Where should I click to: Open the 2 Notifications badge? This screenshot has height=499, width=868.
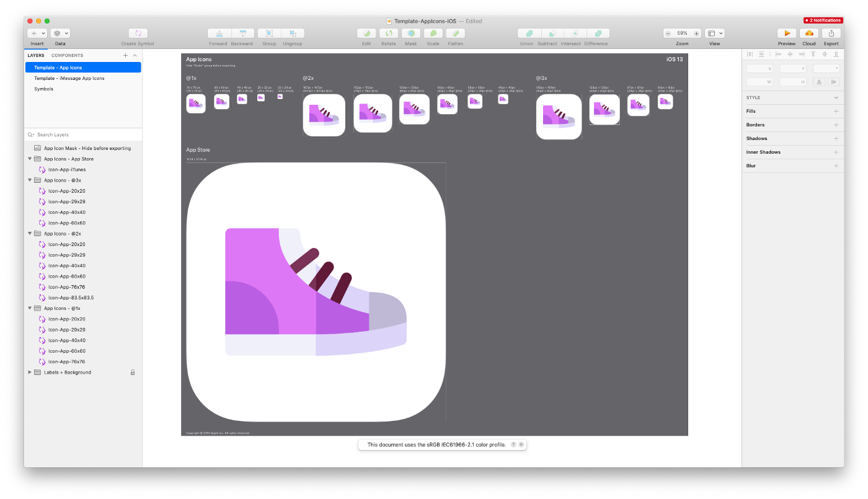823,20
